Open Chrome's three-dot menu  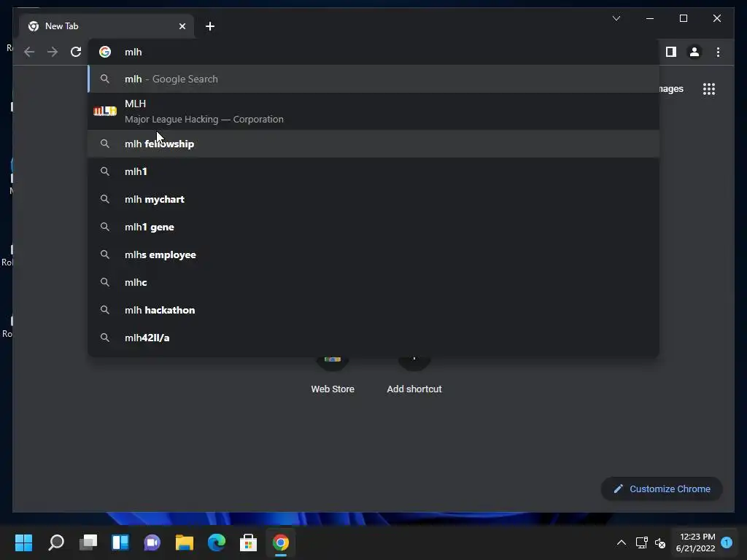(x=718, y=52)
